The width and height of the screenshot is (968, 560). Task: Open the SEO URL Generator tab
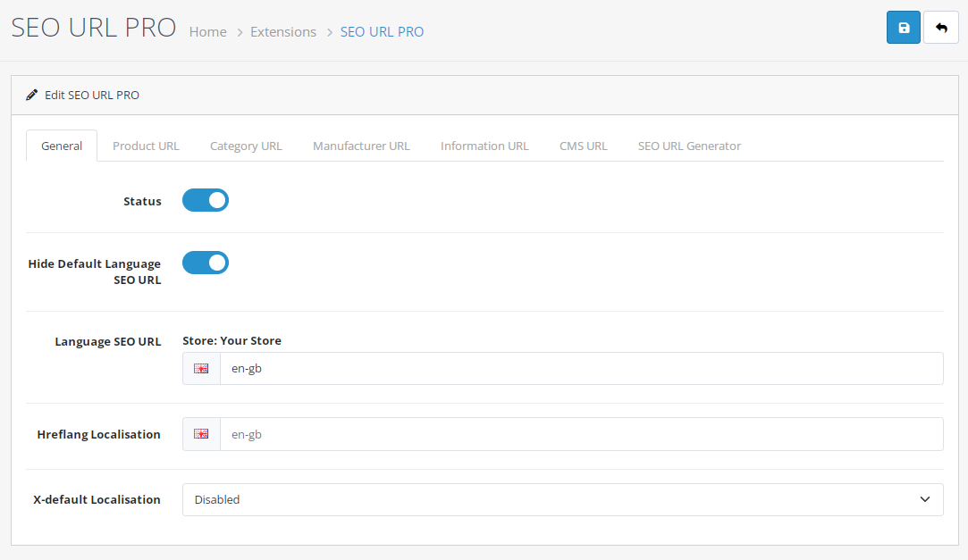pyautogui.click(x=689, y=146)
